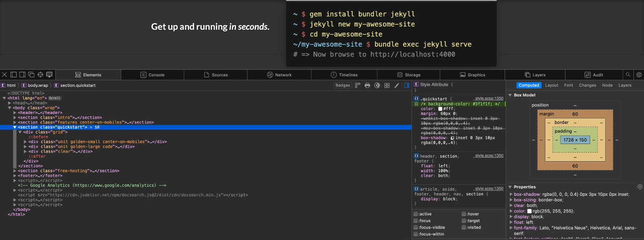Close the Web Inspector with the X icon

click(5, 75)
